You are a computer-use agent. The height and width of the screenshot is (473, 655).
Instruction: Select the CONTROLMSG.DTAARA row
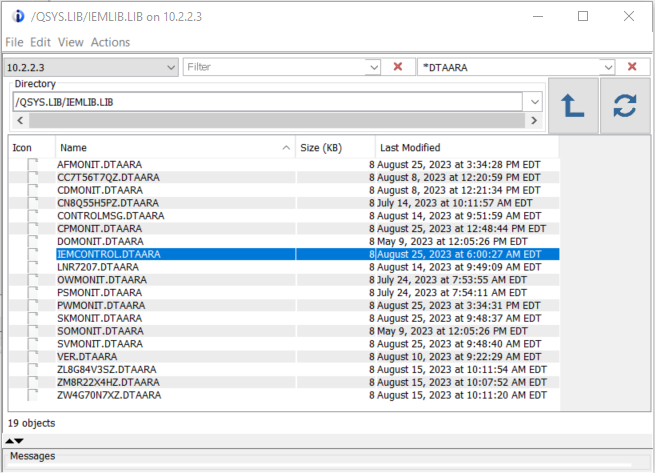(284, 216)
